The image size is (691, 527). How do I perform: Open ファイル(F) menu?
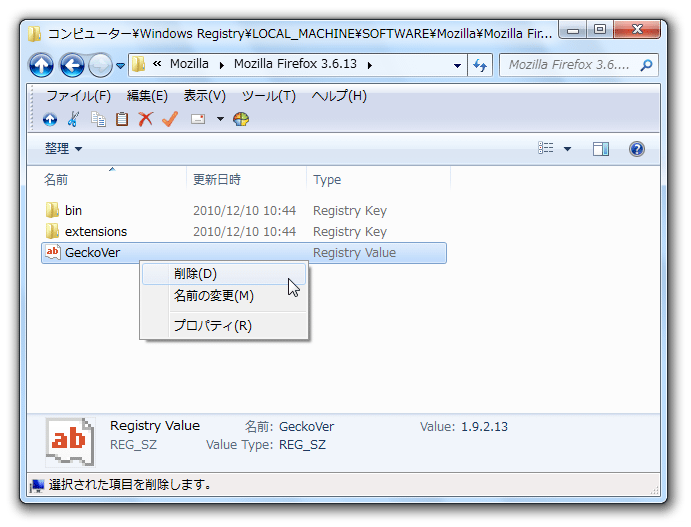tap(78, 96)
